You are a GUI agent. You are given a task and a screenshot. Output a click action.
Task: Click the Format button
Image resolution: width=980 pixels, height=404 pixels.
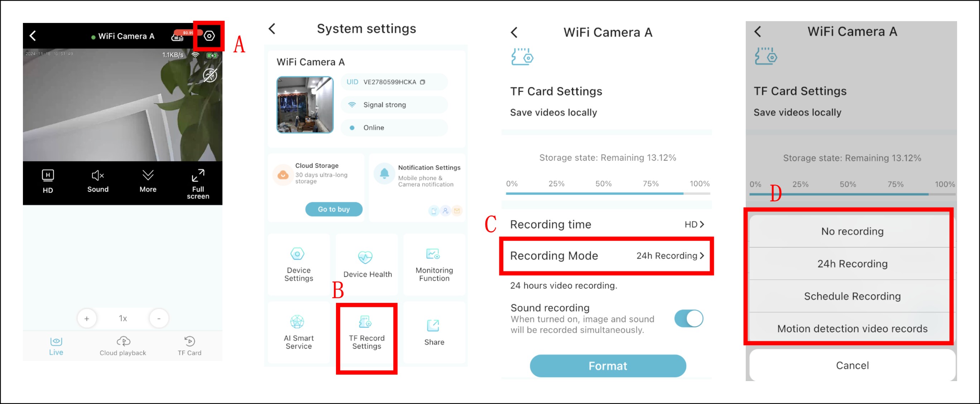coord(607,366)
